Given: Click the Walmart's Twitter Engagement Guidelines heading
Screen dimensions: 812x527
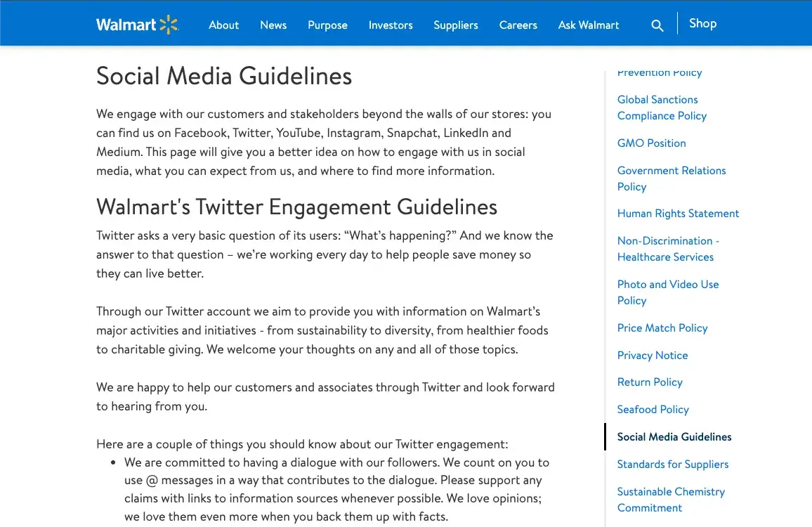Looking at the screenshot, I should [296, 207].
